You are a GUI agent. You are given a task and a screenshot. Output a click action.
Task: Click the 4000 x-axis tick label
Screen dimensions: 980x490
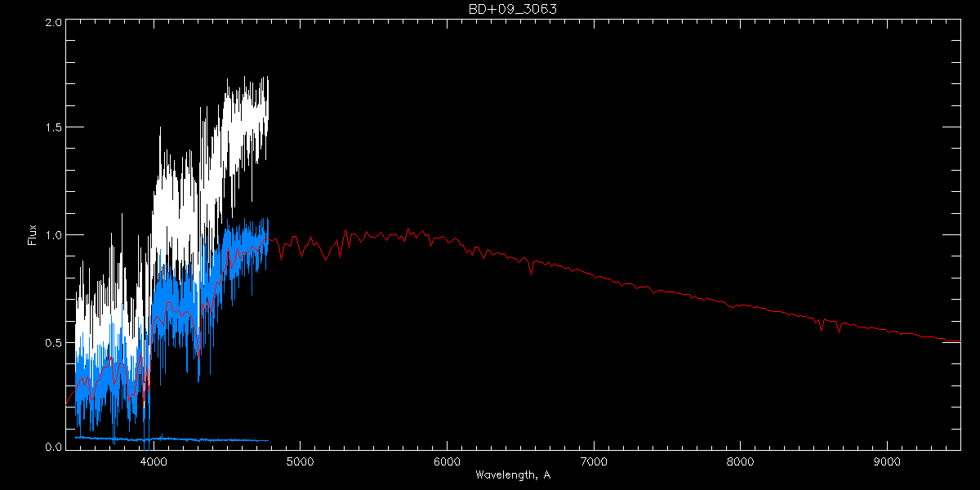153,461
